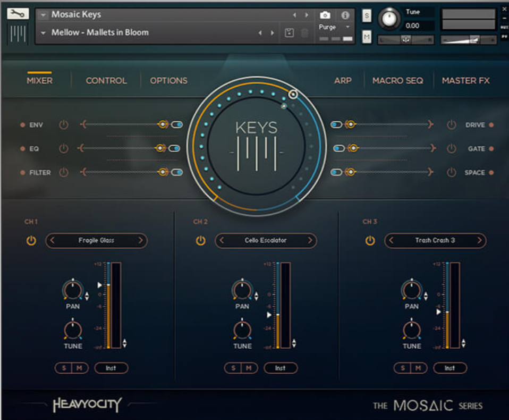Switch to the OPTIONS tab

tap(168, 81)
